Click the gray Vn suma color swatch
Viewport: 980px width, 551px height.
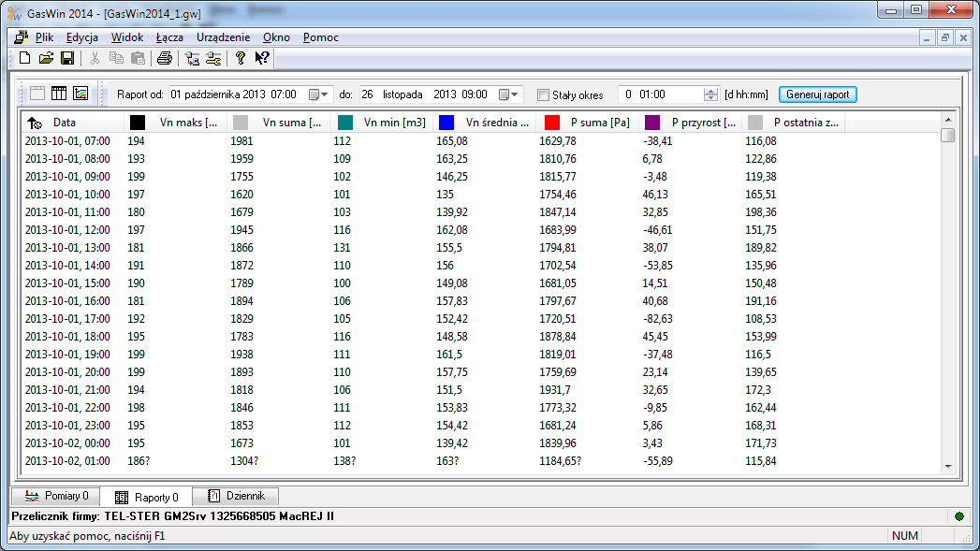tap(240, 123)
